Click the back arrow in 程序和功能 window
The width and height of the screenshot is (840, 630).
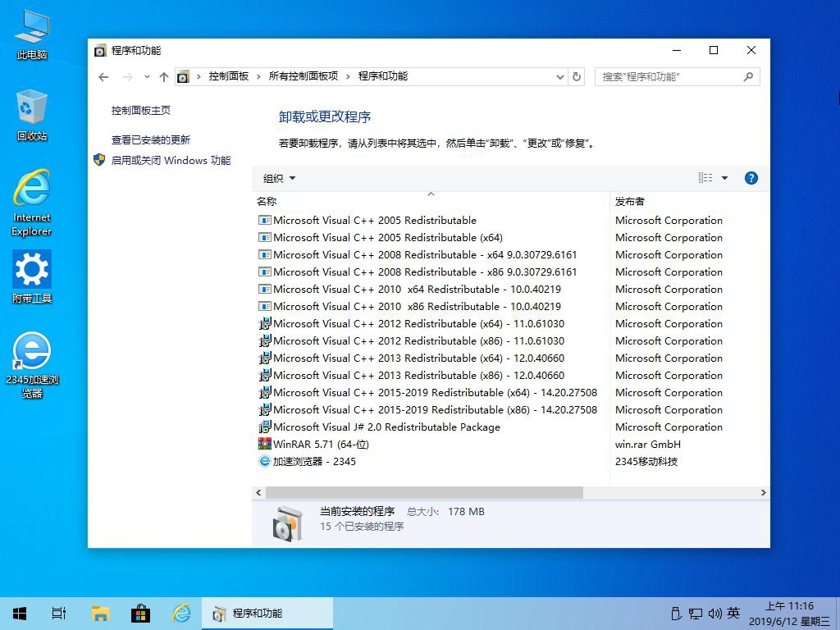click(x=103, y=77)
